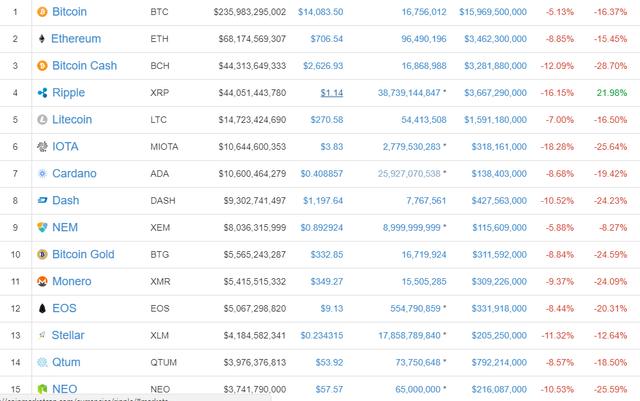This screenshot has width=640, height=401.
Task: Open the Bitcoin currency page link
Action: point(69,12)
